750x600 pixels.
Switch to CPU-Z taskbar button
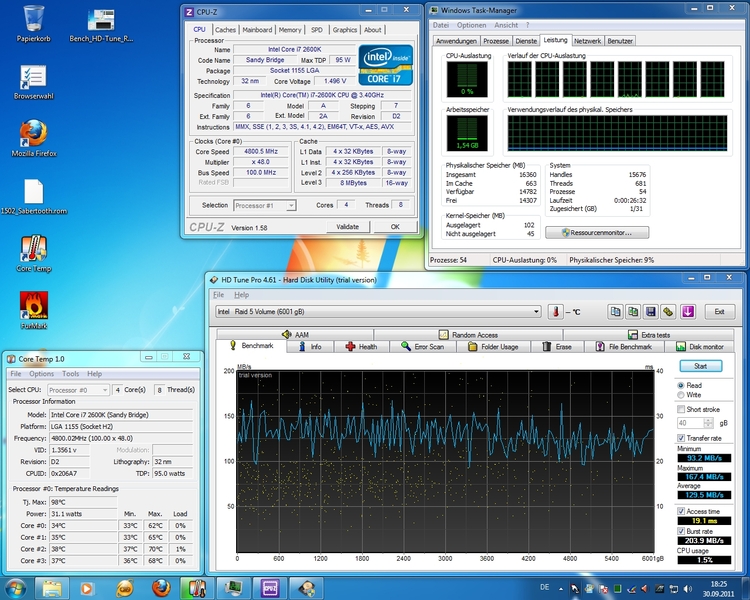pyautogui.click(x=270, y=588)
